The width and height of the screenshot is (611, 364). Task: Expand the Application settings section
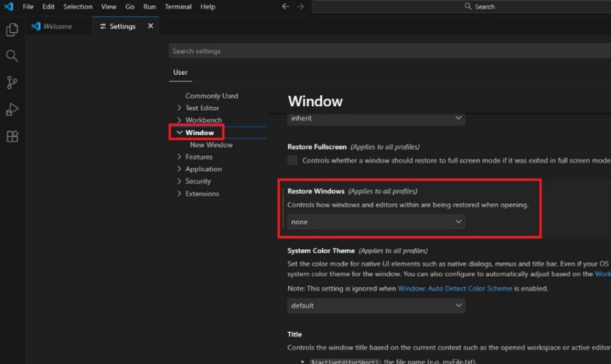click(x=204, y=169)
